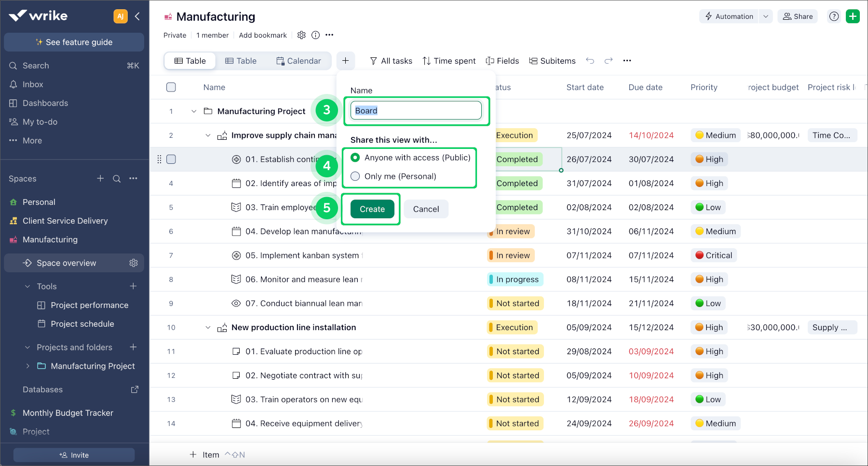Click the Create button
The image size is (868, 466).
372,209
